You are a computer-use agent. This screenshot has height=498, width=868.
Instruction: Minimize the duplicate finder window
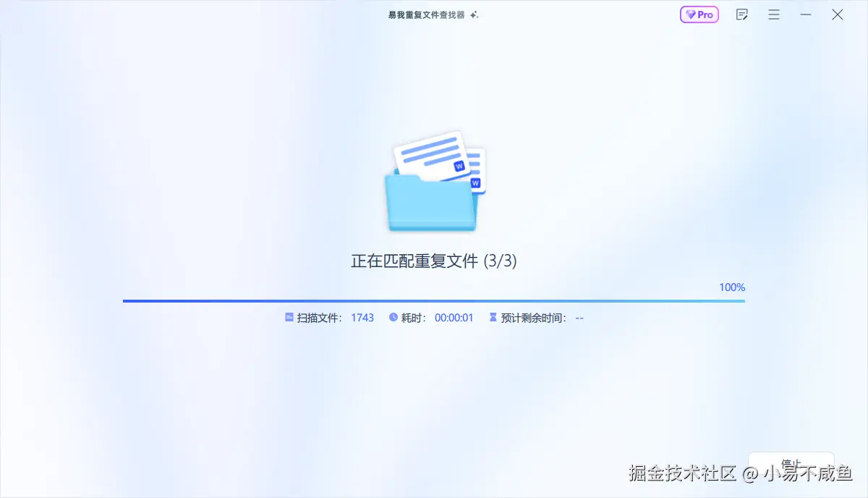(806, 14)
